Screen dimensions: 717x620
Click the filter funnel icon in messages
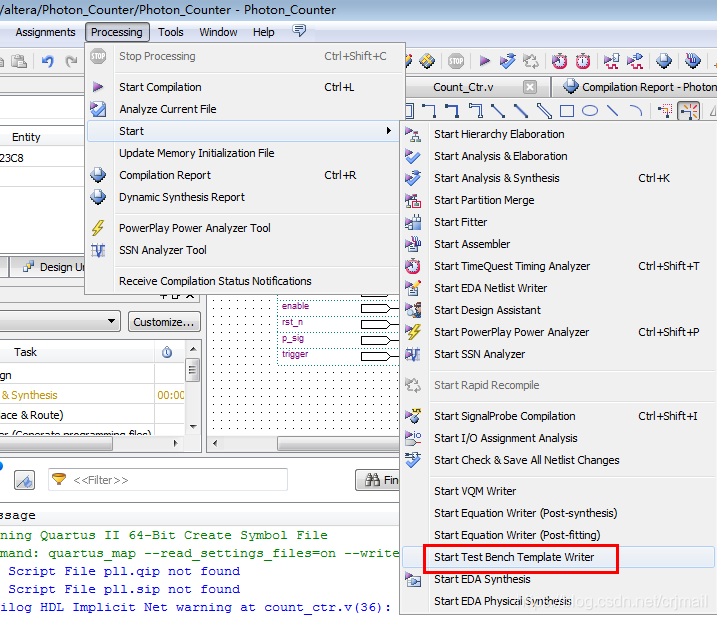(x=59, y=479)
